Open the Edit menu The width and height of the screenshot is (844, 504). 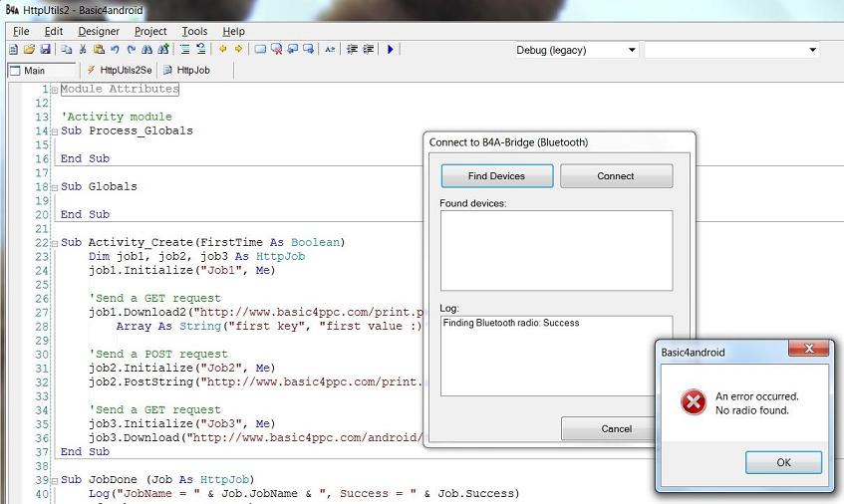point(54,31)
